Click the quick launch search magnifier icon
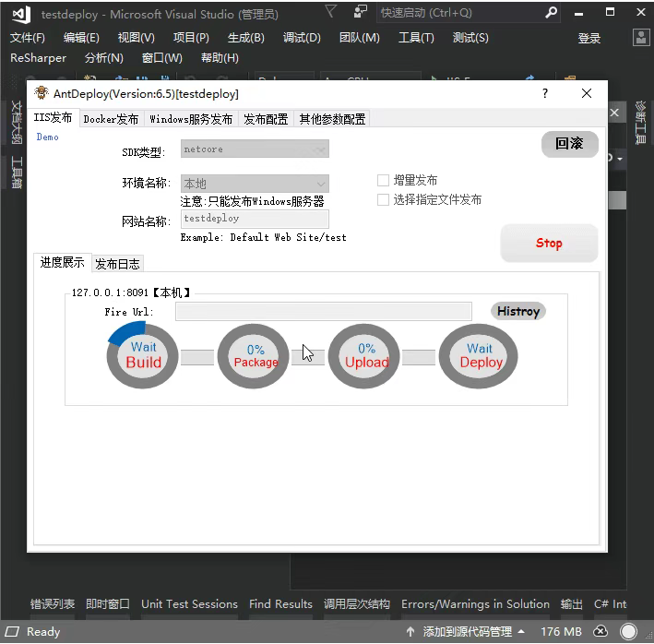Image resolution: width=654 pixels, height=644 pixels. coord(552,13)
